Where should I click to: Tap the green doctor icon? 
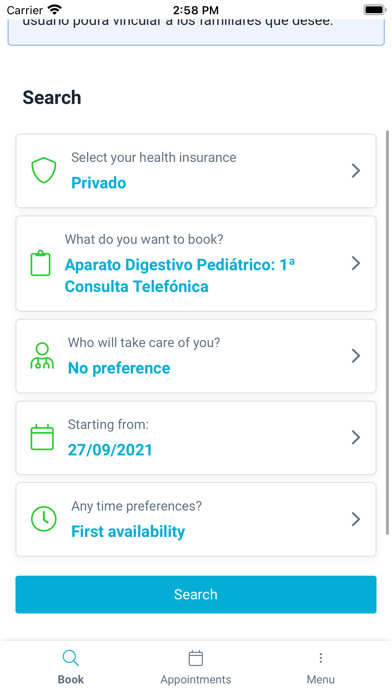pos(42,356)
